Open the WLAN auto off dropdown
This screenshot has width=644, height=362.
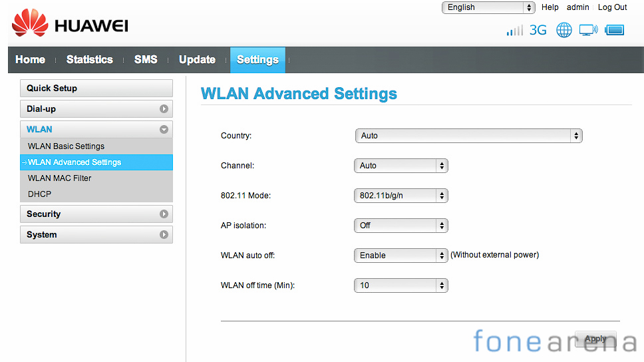[401, 256]
